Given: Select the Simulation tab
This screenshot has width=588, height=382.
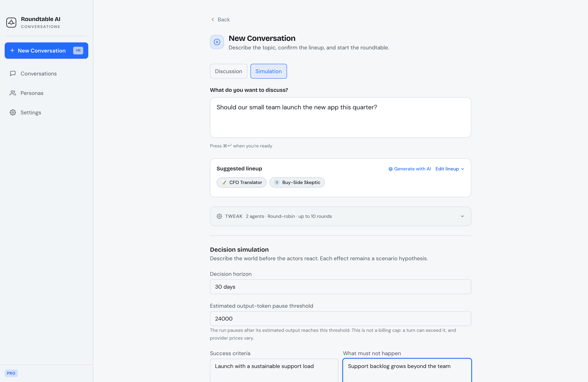Looking at the screenshot, I should tap(269, 71).
